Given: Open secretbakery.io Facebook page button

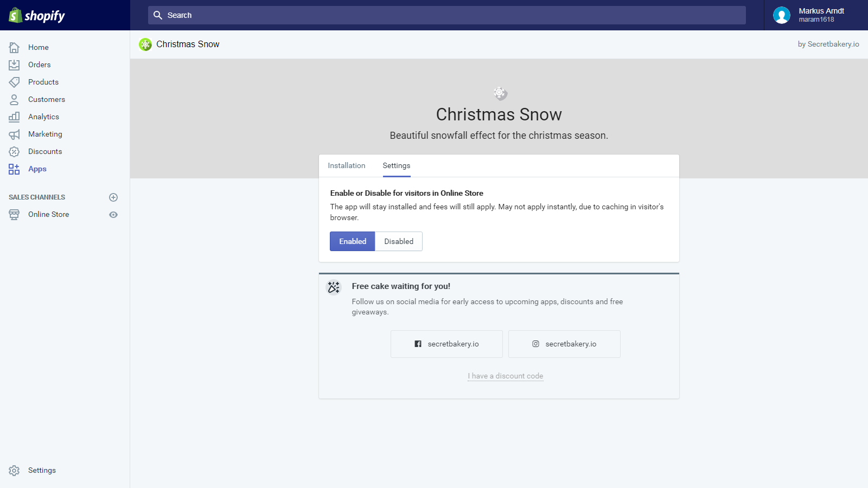Looking at the screenshot, I should [446, 344].
